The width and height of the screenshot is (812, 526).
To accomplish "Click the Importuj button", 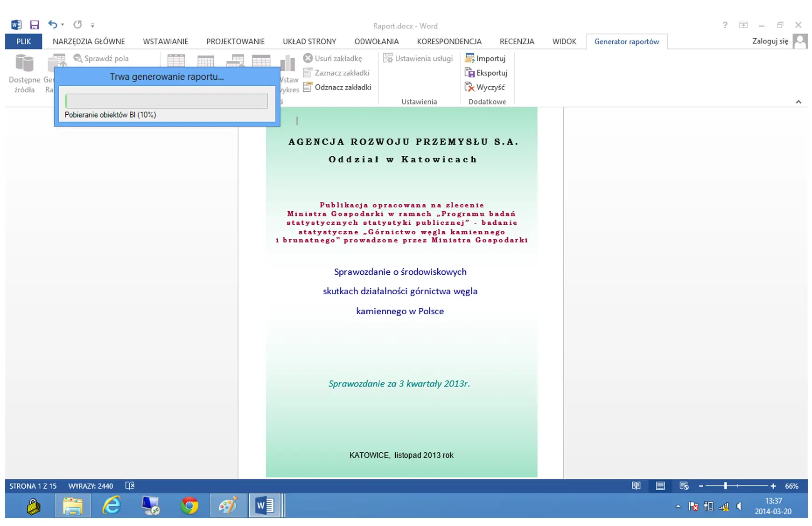I will (485, 58).
